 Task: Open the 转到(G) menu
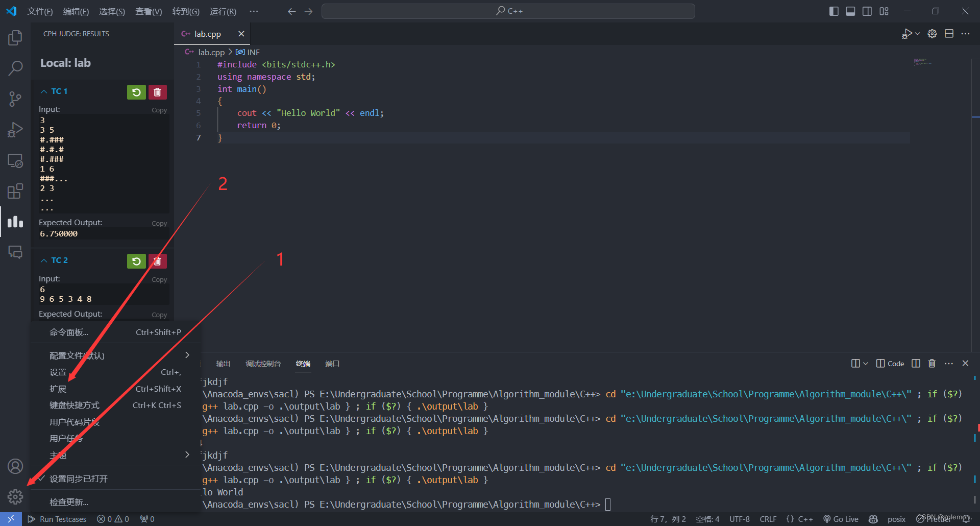tap(186, 11)
